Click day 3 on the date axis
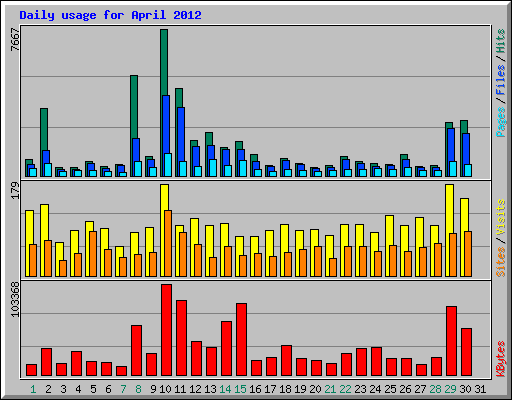Viewport: 512px width, 400px height. click(x=63, y=389)
